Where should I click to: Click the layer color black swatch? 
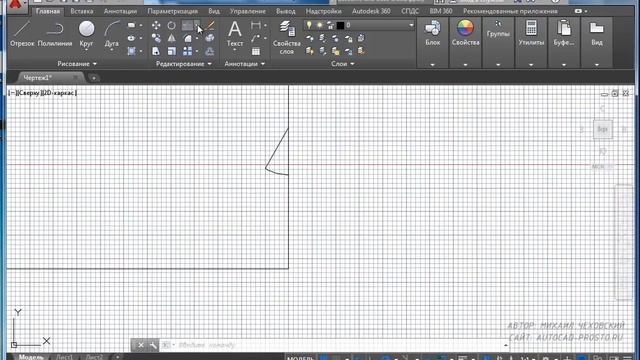(340, 25)
